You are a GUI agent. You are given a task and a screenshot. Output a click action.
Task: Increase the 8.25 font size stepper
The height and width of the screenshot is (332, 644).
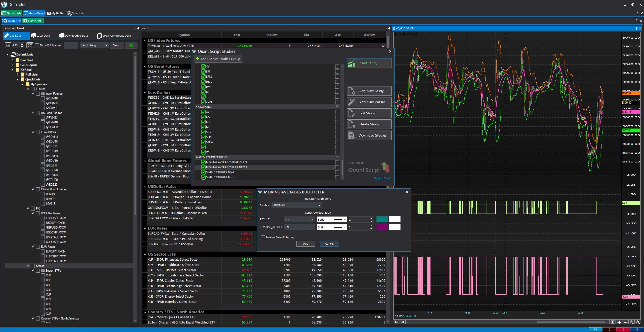(x=22, y=44)
